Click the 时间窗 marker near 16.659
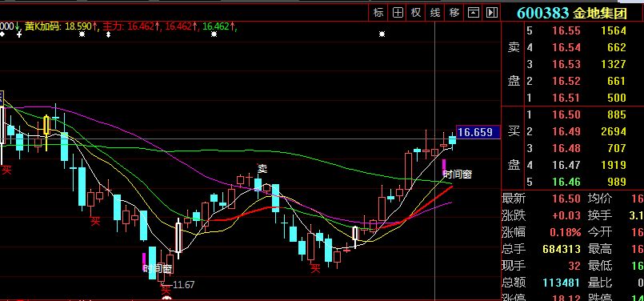 tap(457, 175)
